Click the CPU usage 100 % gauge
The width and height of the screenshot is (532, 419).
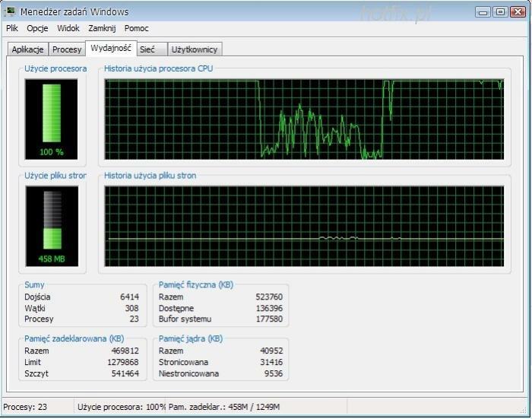[52, 118]
